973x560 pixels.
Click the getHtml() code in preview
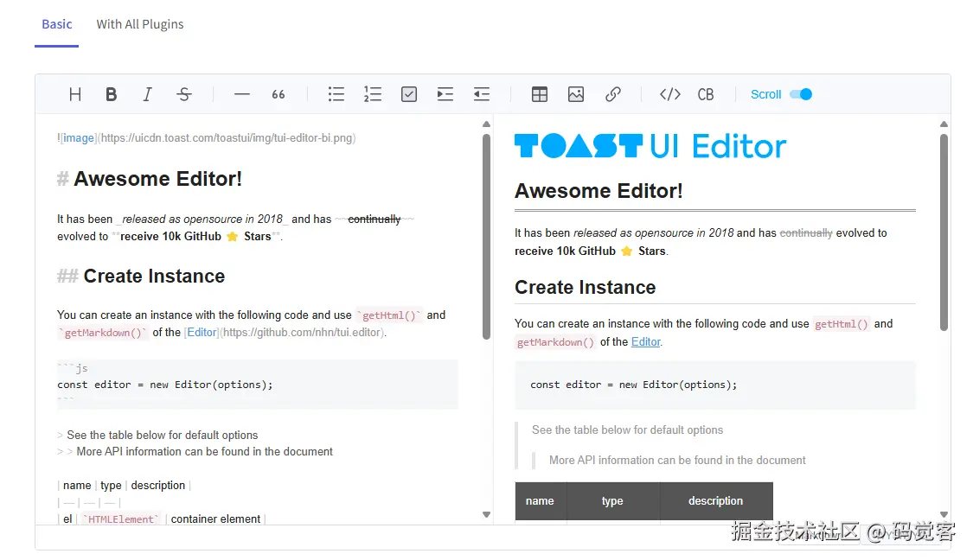pyautogui.click(x=841, y=324)
